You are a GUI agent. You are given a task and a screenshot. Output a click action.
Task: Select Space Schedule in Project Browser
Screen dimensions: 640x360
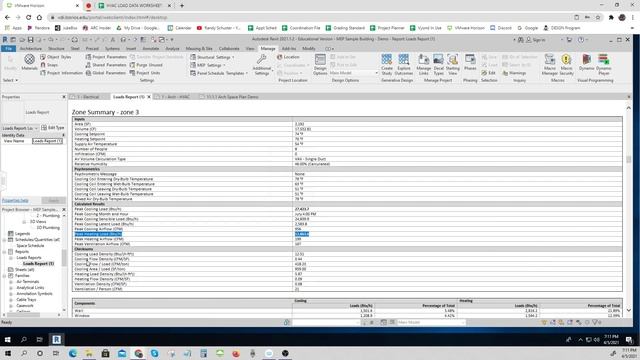point(30,246)
